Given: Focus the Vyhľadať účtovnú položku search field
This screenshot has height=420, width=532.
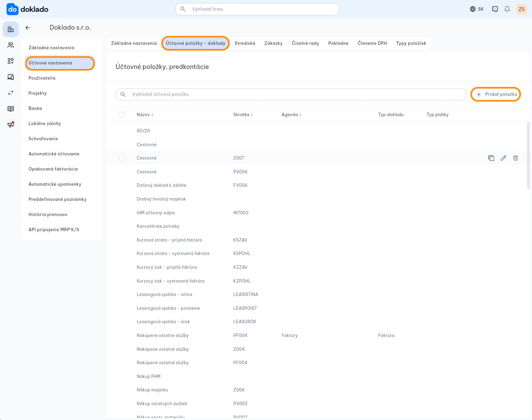Looking at the screenshot, I should [x=291, y=94].
